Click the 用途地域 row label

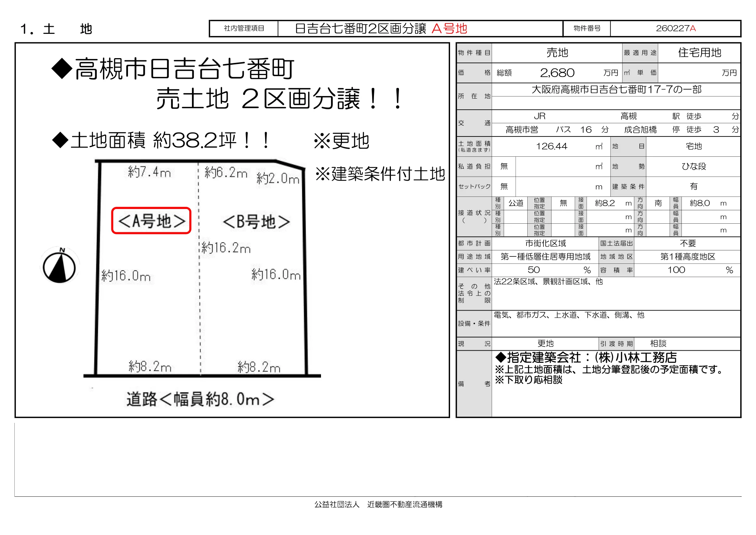pyautogui.click(x=474, y=256)
